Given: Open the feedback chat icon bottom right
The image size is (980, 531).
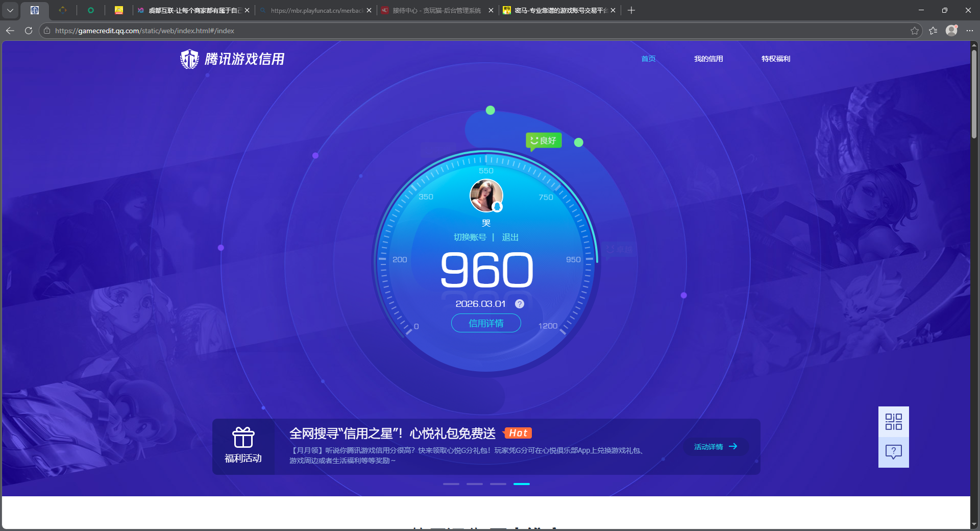Looking at the screenshot, I should [x=893, y=452].
